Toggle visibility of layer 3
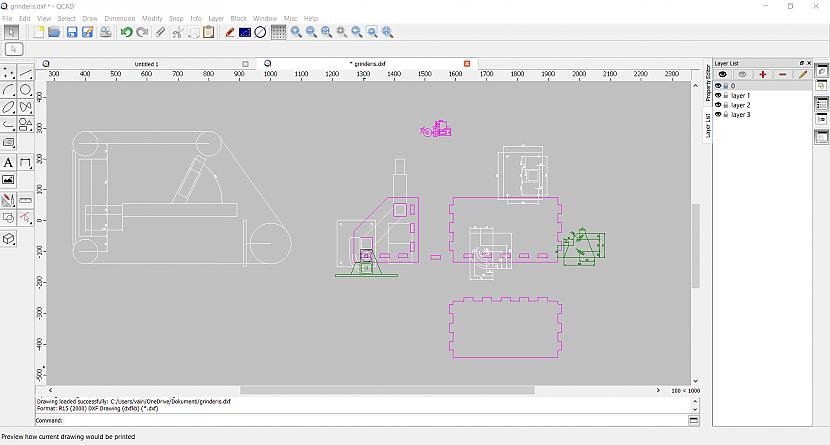830x445 pixels. [x=718, y=114]
